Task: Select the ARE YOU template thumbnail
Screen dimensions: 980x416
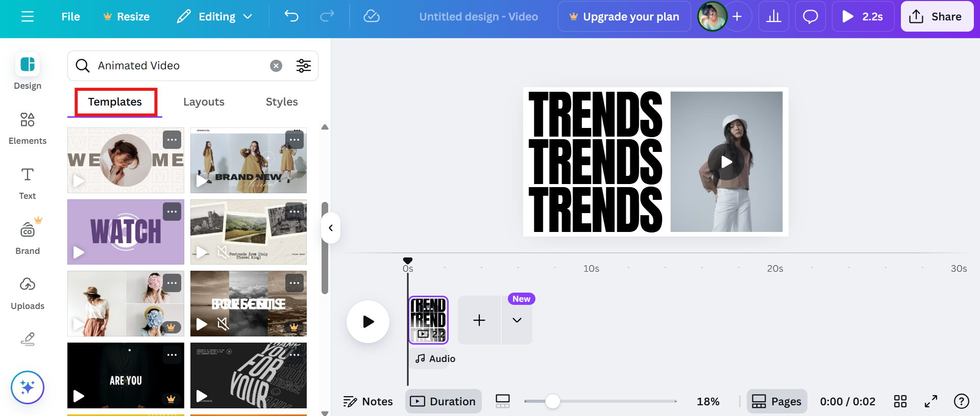Action: click(126, 375)
